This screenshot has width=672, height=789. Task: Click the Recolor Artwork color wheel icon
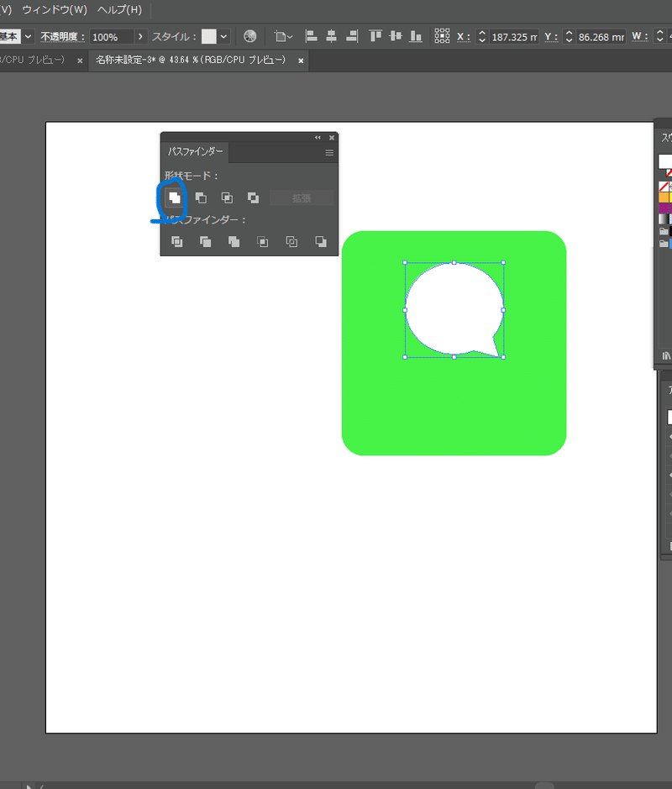[x=250, y=36]
